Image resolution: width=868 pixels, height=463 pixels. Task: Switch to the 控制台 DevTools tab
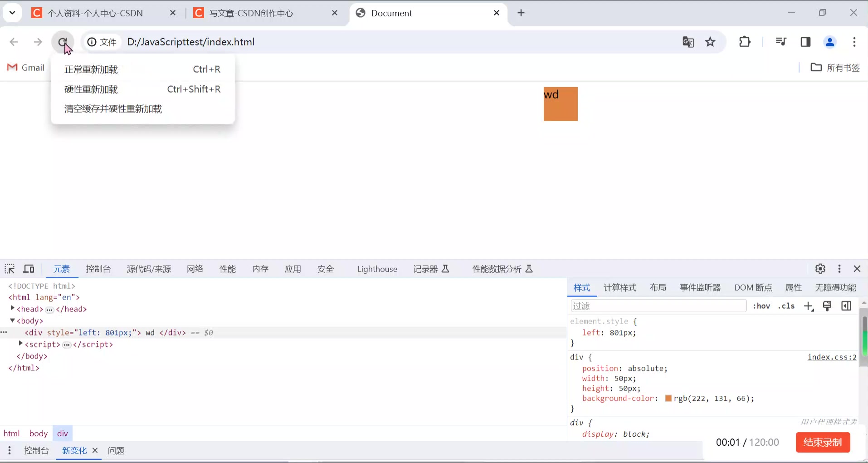(98, 269)
